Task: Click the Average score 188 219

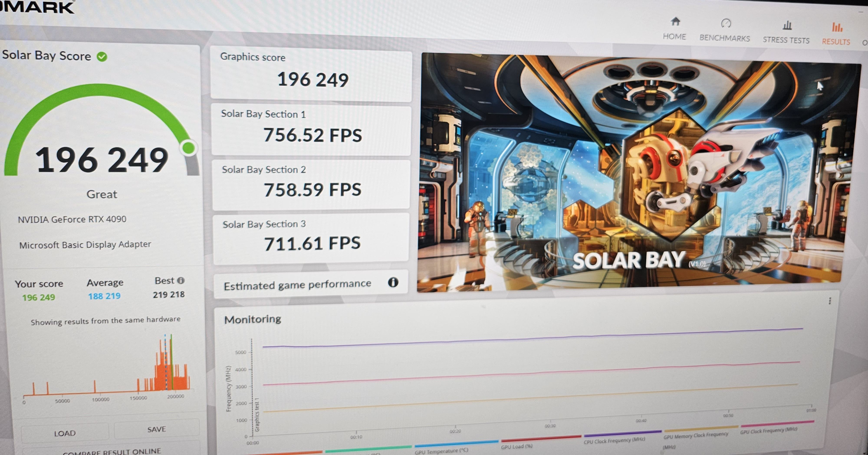Action: [104, 296]
